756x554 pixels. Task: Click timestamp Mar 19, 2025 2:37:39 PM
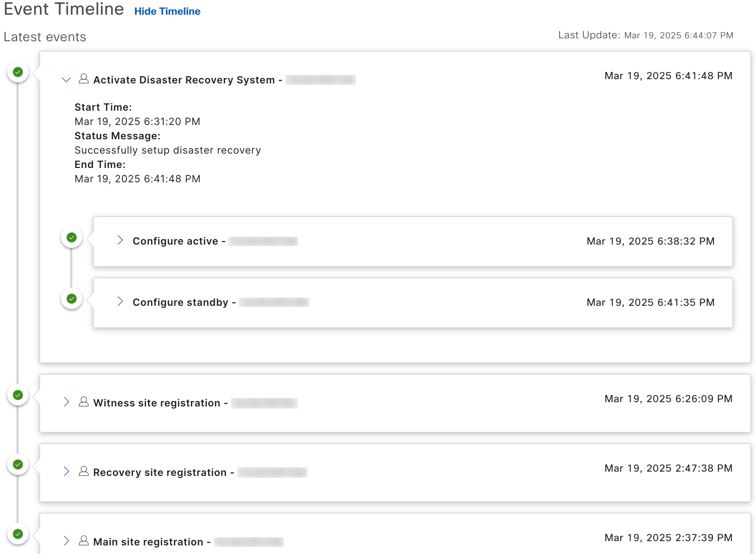tap(668, 538)
